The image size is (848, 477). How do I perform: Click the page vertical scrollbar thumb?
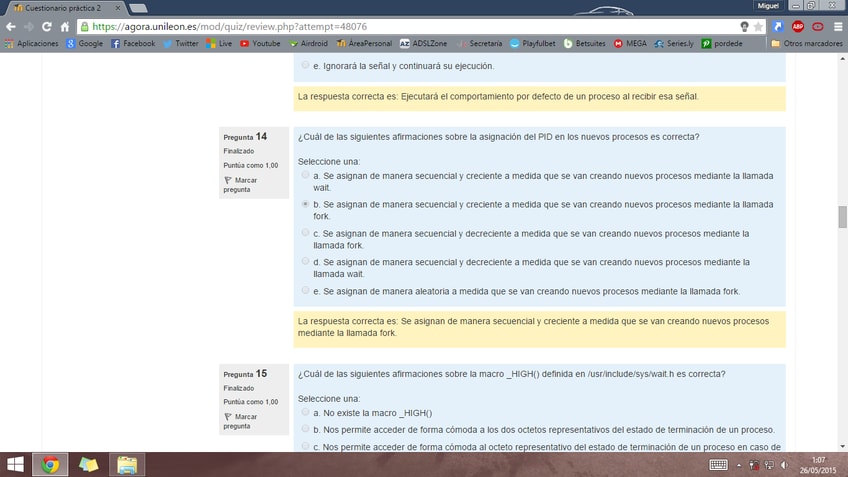842,216
